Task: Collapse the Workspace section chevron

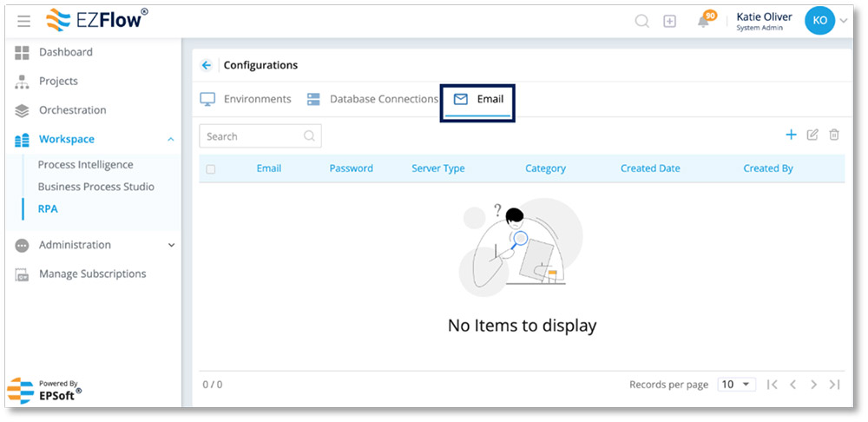Action: tap(170, 140)
